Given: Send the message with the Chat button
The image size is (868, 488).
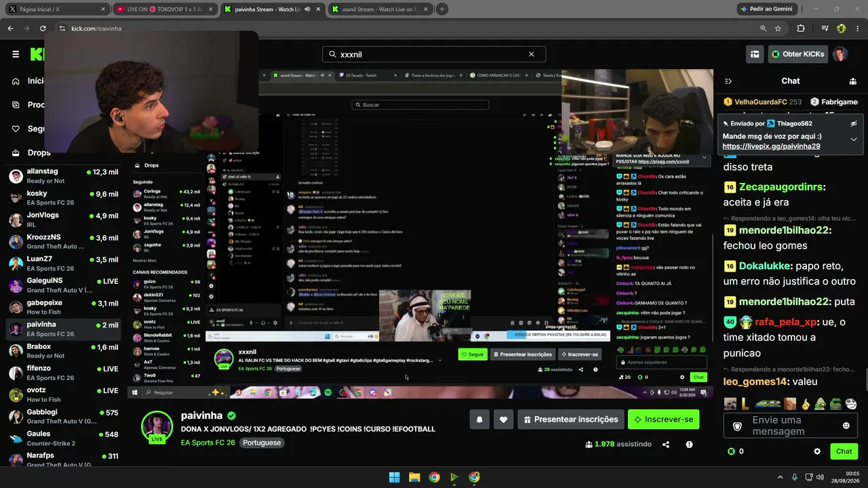Looking at the screenshot, I should (844, 451).
